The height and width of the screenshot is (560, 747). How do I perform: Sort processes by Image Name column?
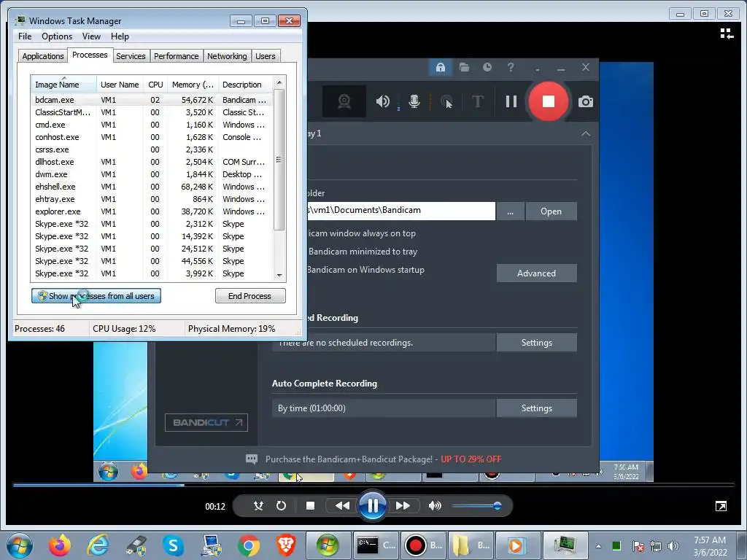click(x=64, y=85)
